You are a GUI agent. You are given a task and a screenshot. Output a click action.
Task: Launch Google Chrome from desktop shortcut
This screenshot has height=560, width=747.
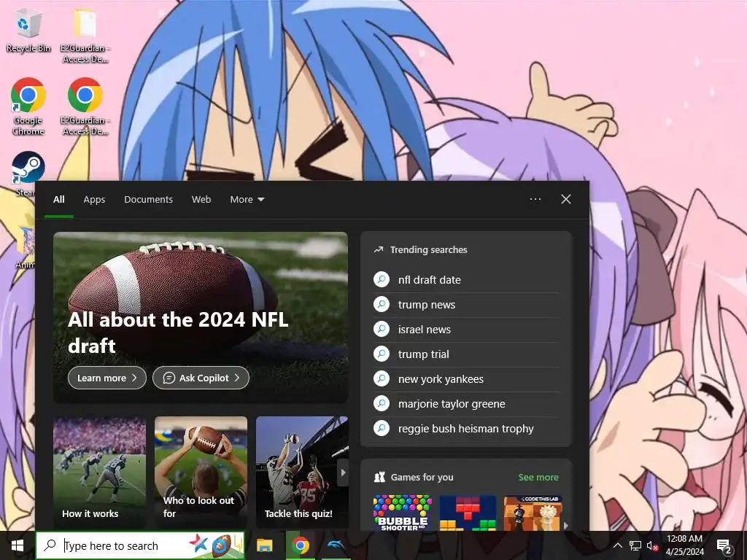point(28,106)
